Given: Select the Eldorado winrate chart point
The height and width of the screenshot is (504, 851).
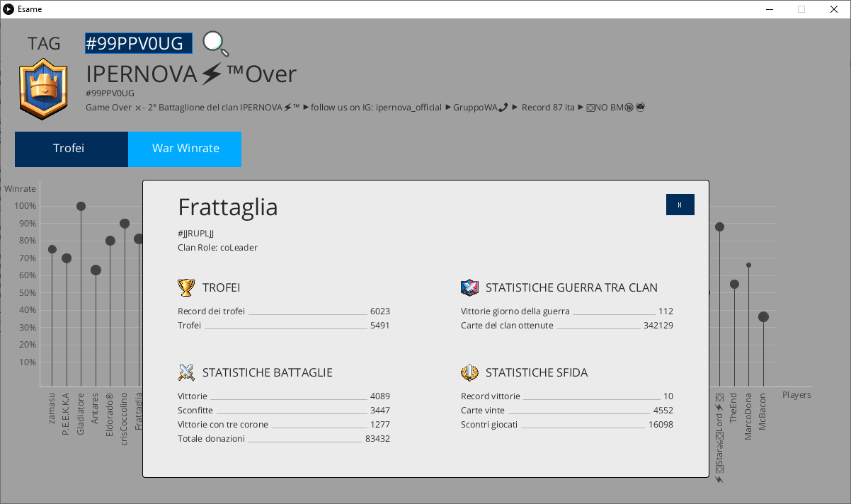Looking at the screenshot, I should pyautogui.click(x=110, y=241).
